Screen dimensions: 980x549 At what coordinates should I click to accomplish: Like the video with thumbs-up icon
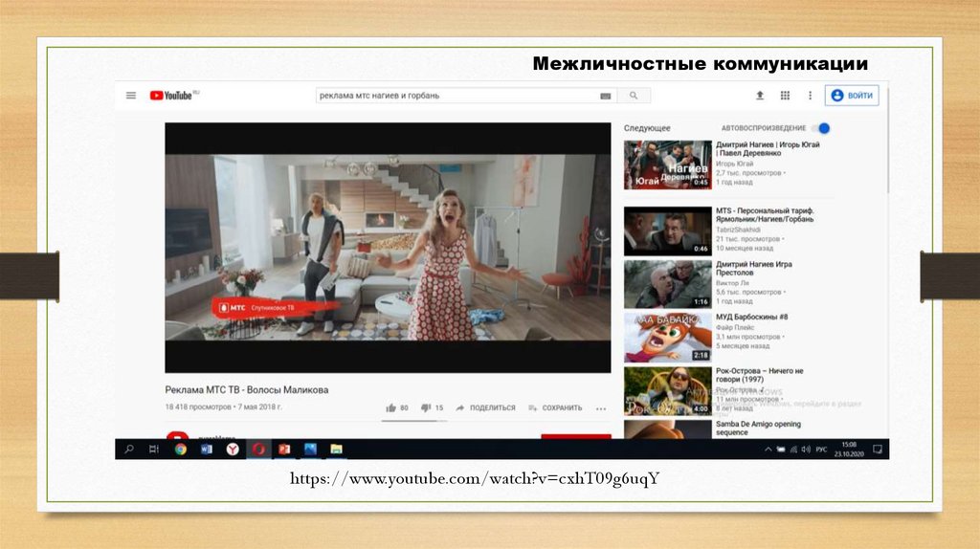tap(391, 407)
